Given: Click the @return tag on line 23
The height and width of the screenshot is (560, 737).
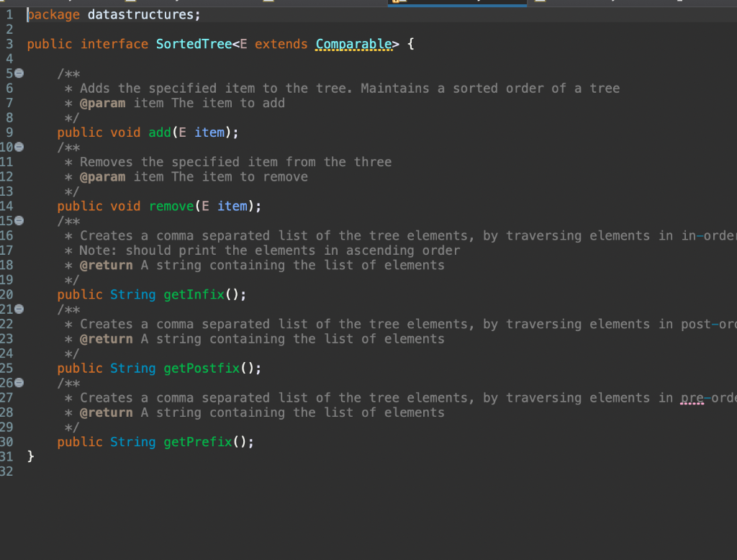Looking at the screenshot, I should [107, 339].
